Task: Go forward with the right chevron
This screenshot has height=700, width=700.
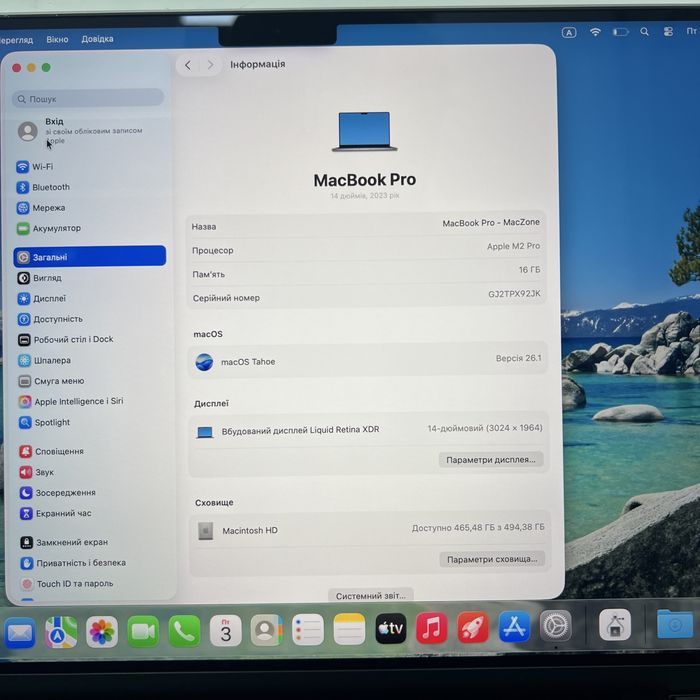Action: (210, 65)
